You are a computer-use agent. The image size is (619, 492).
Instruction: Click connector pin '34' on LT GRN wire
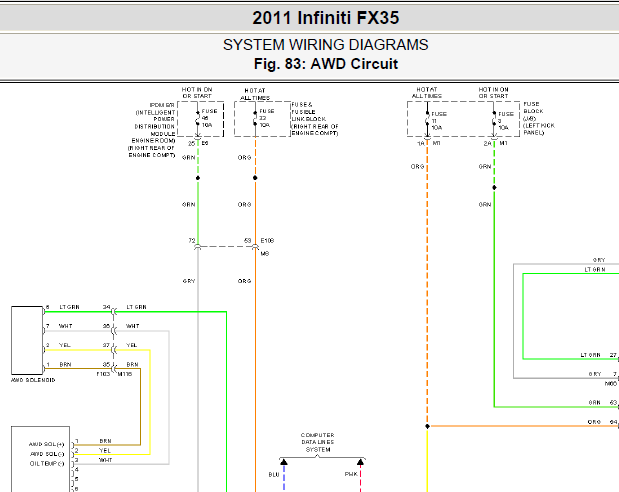[107, 307]
